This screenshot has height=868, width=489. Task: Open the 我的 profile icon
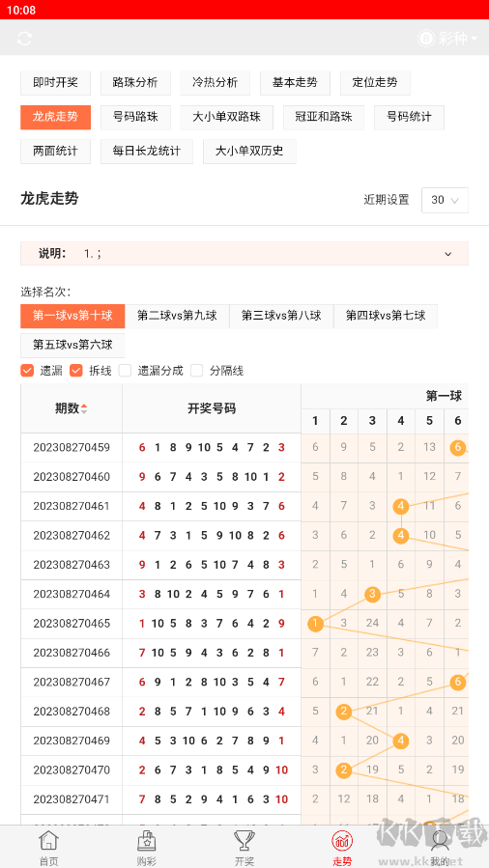[440, 840]
